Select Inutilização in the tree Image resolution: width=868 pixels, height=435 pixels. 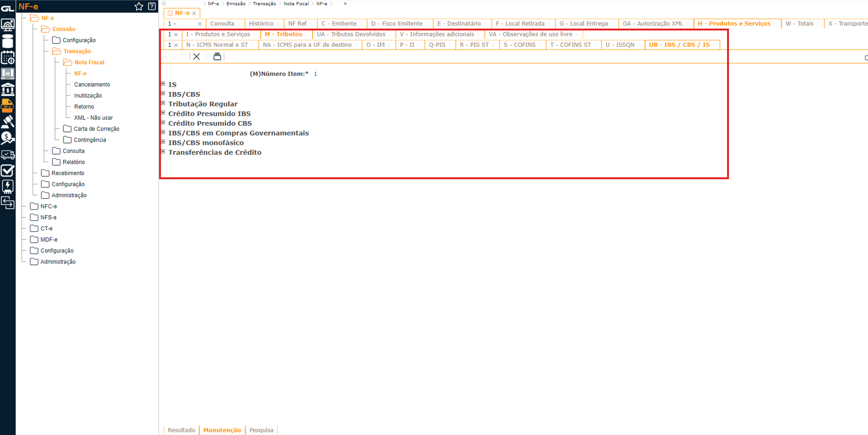88,96
